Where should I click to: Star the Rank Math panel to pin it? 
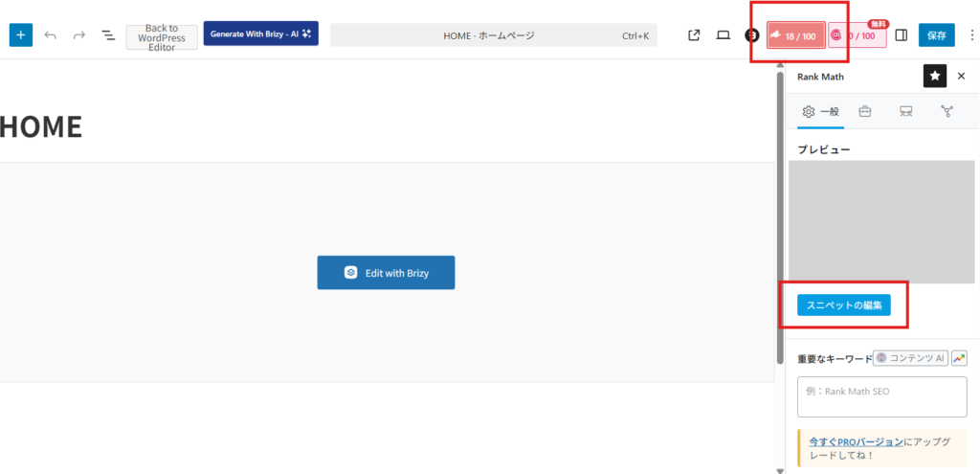pyautogui.click(x=934, y=77)
